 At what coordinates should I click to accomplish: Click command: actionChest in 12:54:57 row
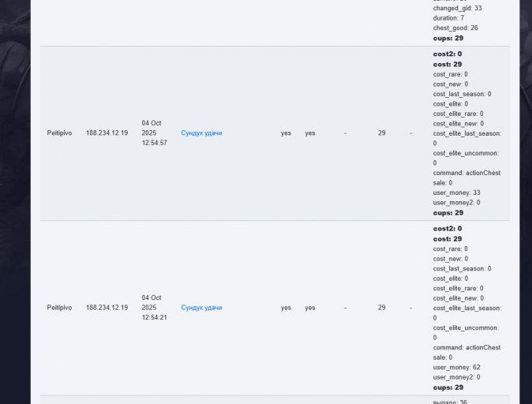point(466,173)
